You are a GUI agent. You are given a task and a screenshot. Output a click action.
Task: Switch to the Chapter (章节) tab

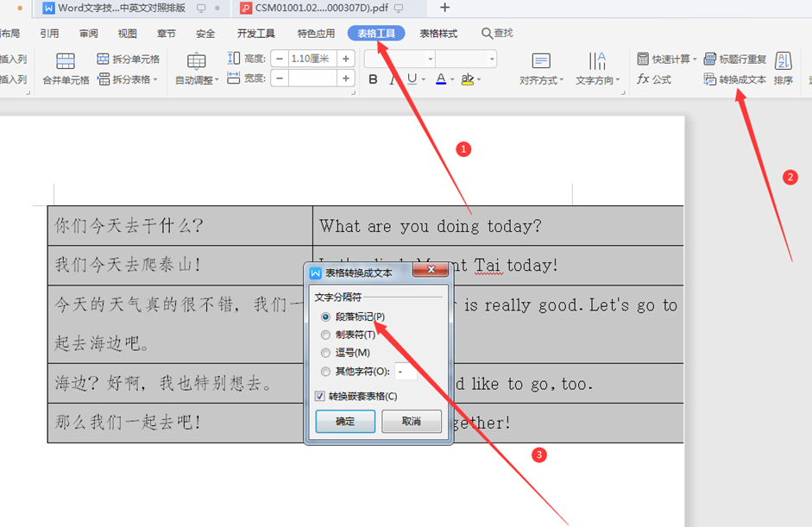(167, 34)
